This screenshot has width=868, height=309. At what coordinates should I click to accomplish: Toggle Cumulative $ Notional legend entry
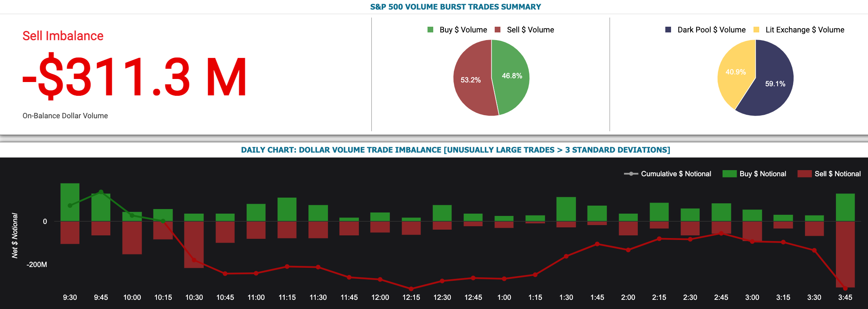[668, 174]
